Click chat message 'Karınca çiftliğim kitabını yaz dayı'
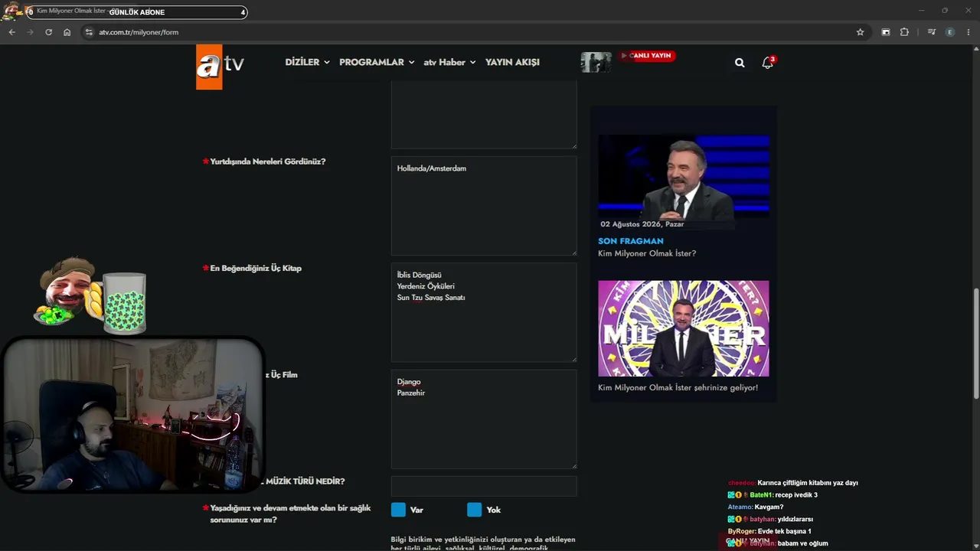 coord(808,483)
